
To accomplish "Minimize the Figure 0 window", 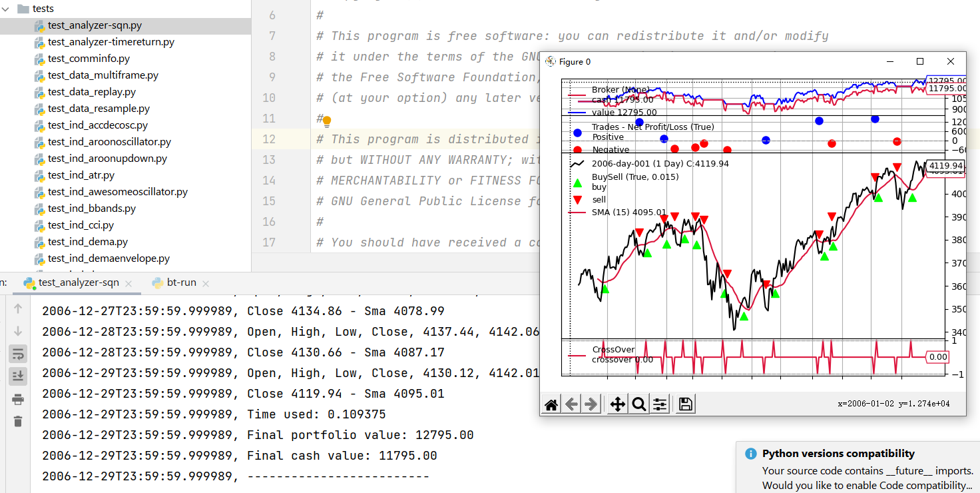I will tap(890, 61).
